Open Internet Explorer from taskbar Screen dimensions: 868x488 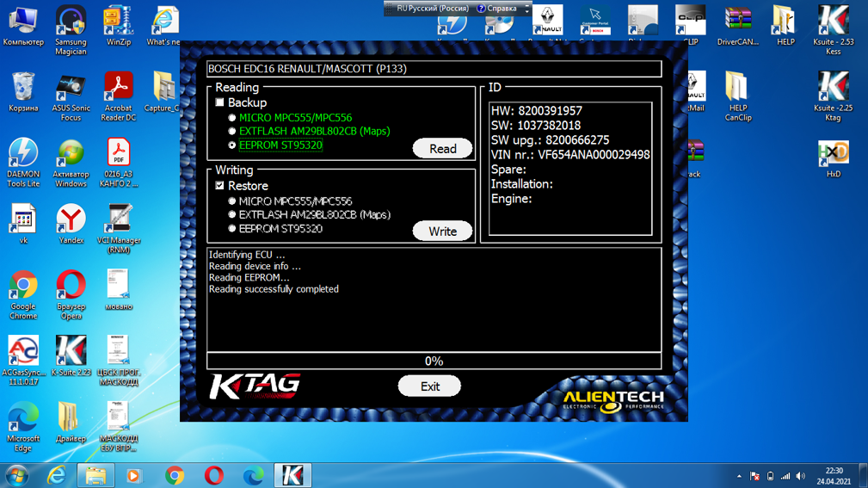pyautogui.click(x=57, y=476)
